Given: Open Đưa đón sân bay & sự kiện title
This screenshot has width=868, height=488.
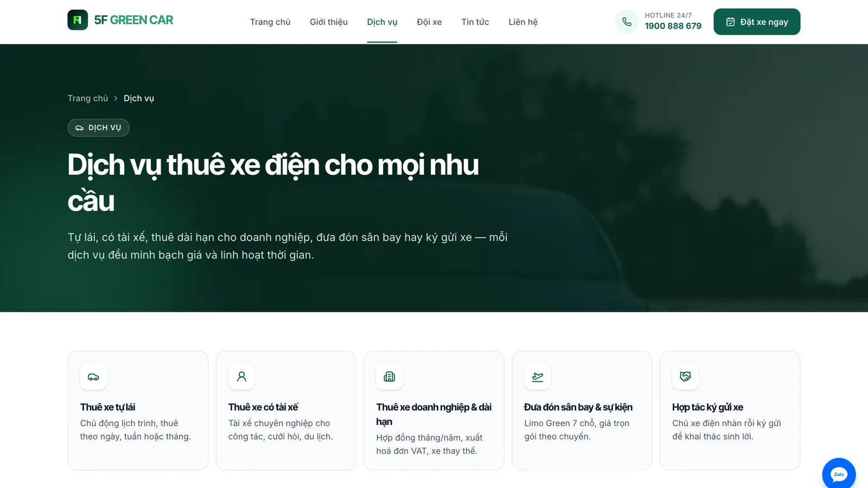Looking at the screenshot, I should coord(578,407).
